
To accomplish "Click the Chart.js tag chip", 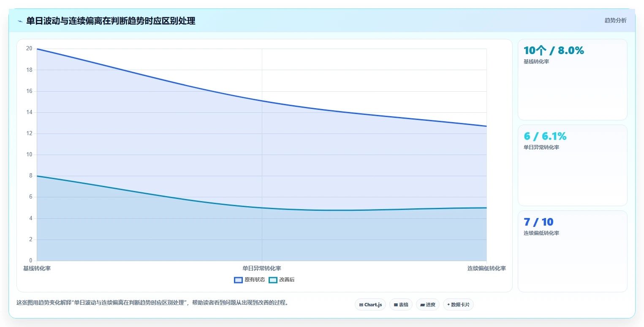I will (x=370, y=305).
